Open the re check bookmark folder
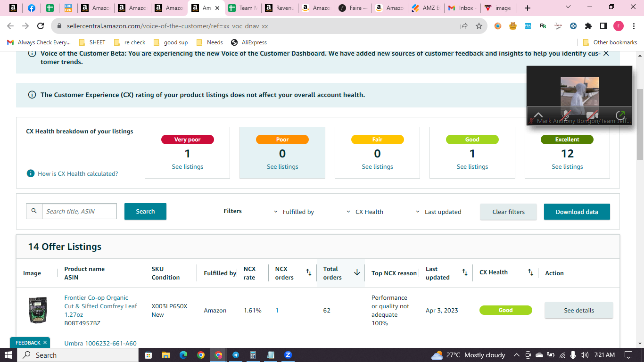Image resolution: width=644 pixels, height=362 pixels. coord(130,42)
